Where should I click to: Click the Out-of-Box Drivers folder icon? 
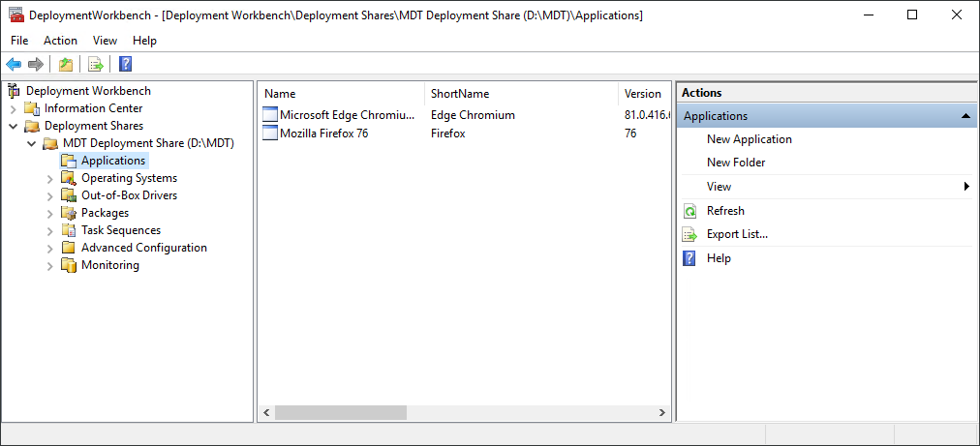pyautogui.click(x=68, y=195)
